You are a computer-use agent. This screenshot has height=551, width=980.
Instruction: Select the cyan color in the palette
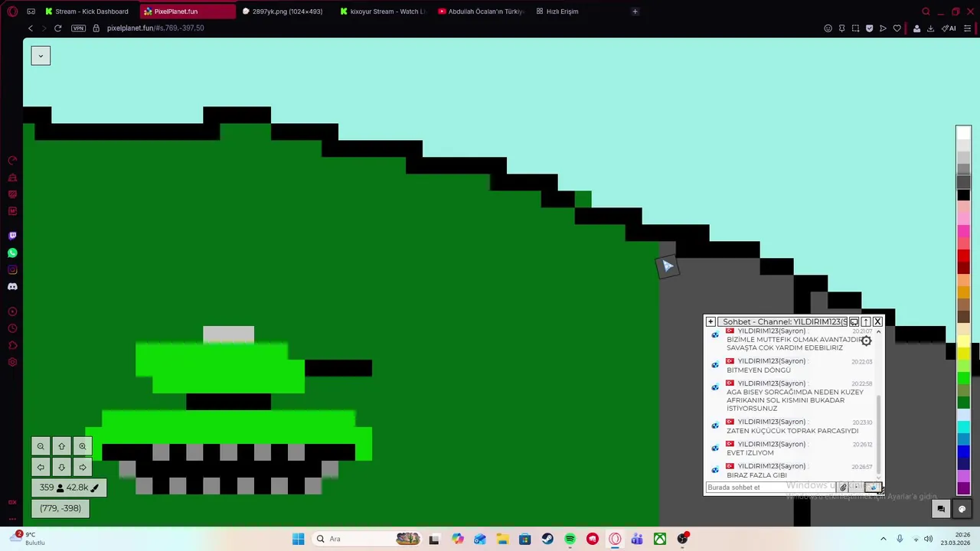click(963, 427)
